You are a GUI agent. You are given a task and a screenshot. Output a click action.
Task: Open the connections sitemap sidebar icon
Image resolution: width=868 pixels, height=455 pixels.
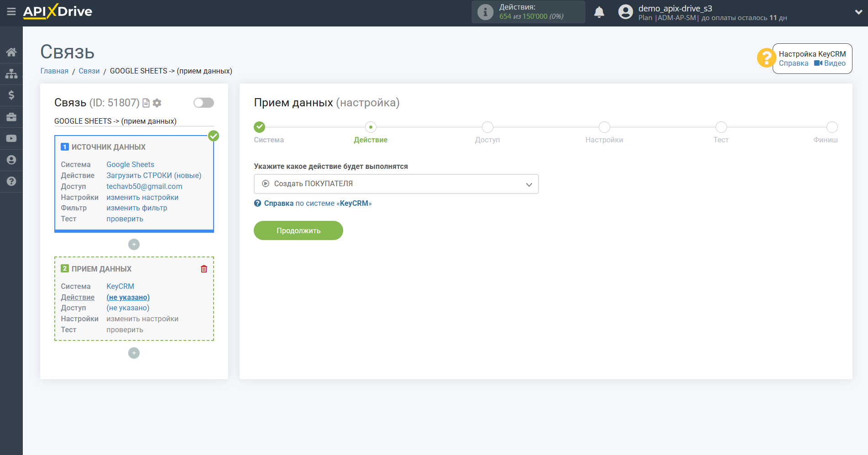[x=11, y=73]
